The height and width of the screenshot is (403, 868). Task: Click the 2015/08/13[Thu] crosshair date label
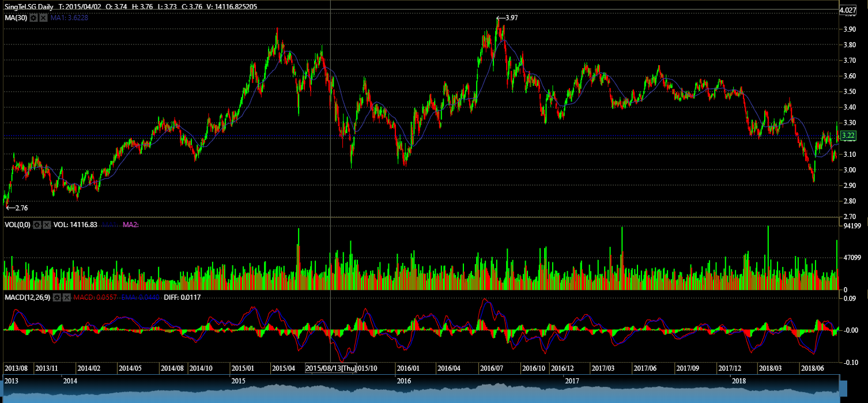331,368
